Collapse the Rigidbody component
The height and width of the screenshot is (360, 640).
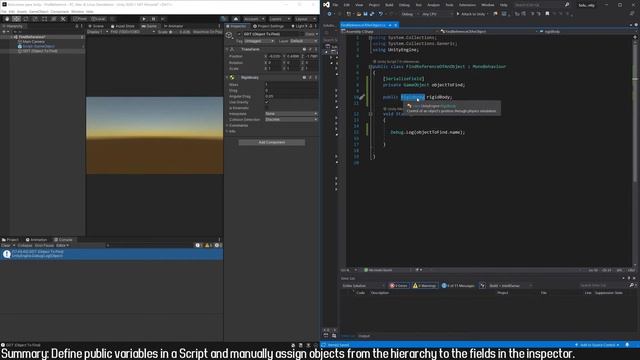227,78
